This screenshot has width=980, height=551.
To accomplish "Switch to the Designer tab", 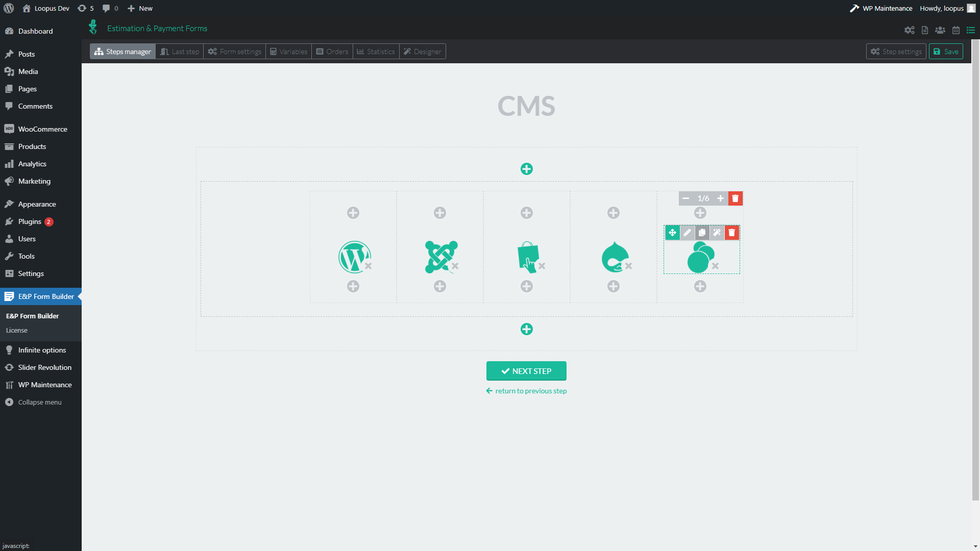I will coord(422,52).
